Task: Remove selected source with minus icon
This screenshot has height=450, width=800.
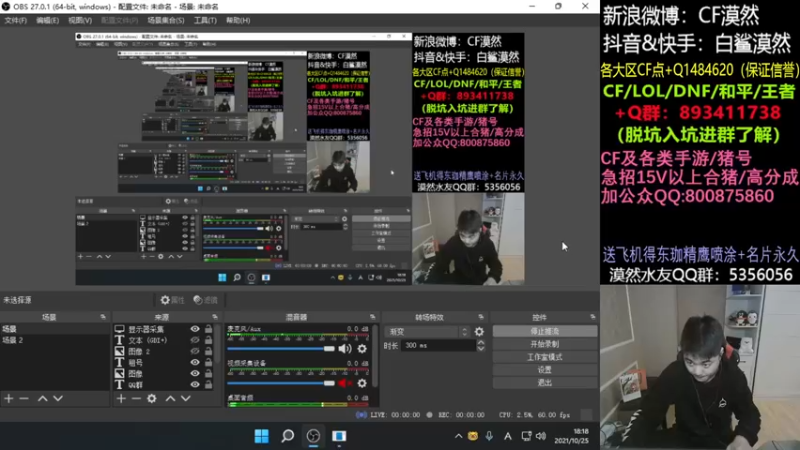Action: 136,398
